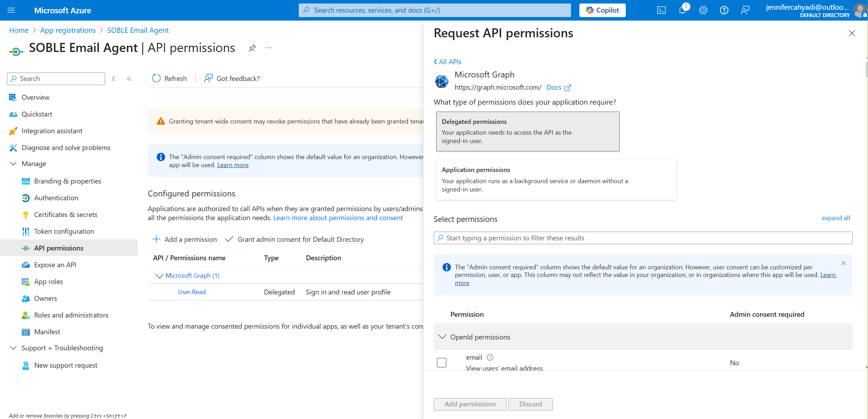This screenshot has width=868, height=419.
Task: Click the Type column header
Action: (271, 258)
